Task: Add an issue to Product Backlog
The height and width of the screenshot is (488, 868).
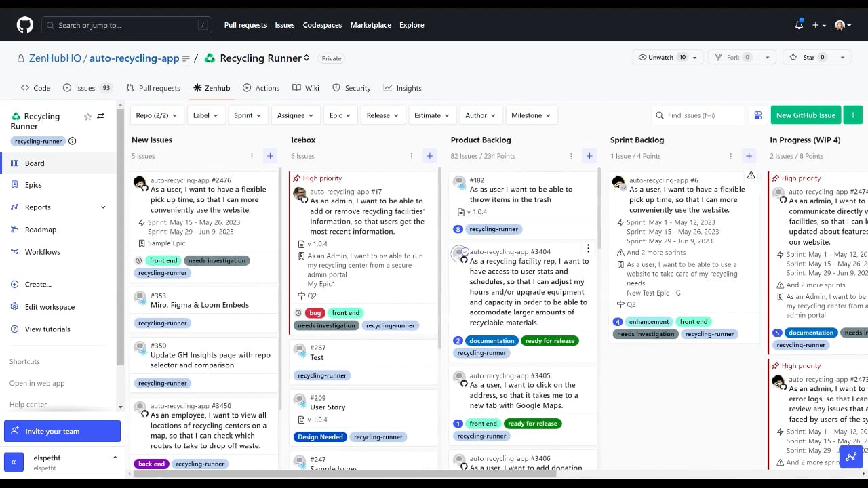Action: (589, 156)
